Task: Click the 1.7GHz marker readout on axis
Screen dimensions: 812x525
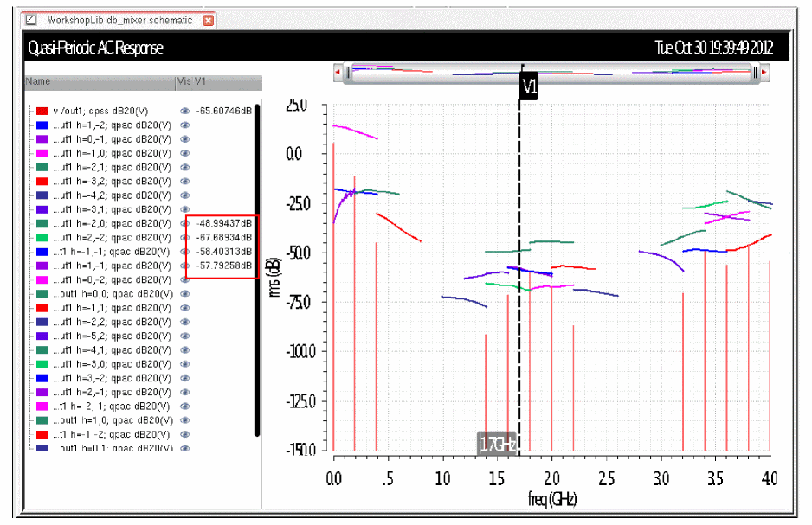Action: (497, 444)
